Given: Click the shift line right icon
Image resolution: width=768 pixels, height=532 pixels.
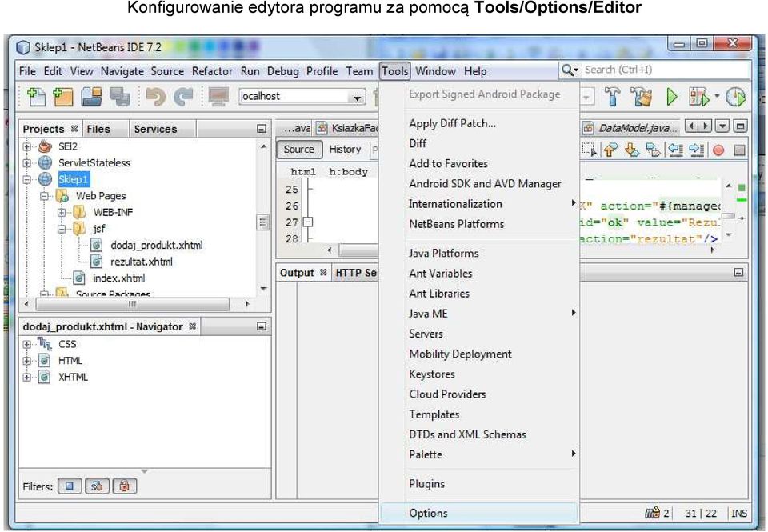Looking at the screenshot, I should [x=697, y=150].
